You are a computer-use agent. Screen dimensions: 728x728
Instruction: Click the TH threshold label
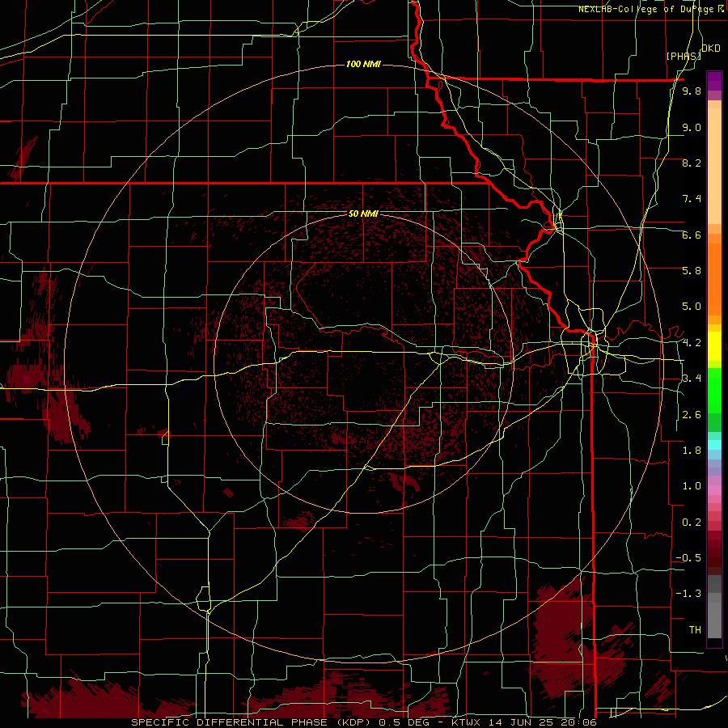[x=695, y=630]
